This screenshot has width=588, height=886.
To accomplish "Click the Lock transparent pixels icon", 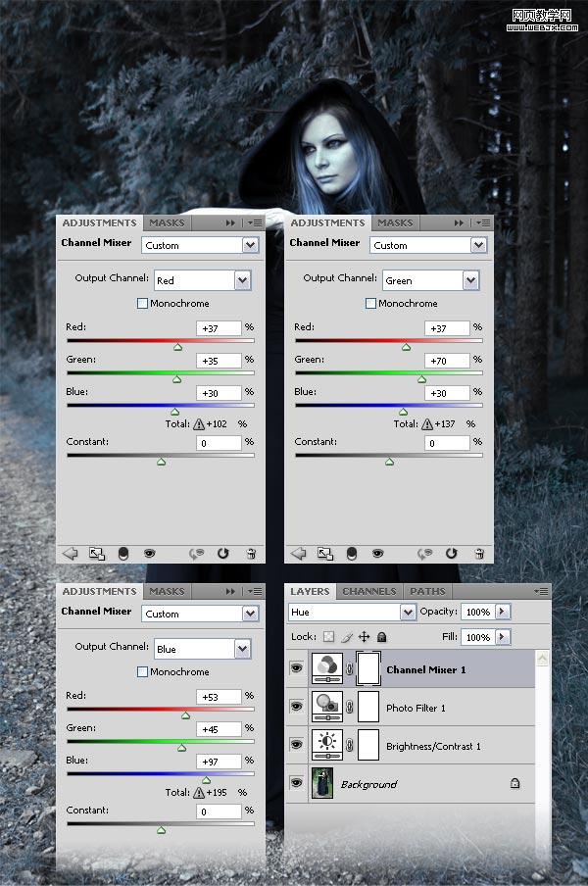I will (x=328, y=637).
